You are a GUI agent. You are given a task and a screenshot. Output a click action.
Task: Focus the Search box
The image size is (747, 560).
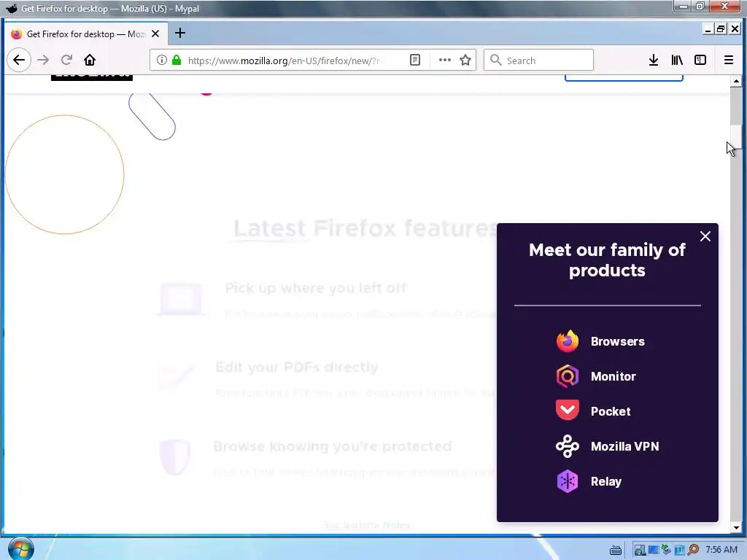[x=538, y=60]
